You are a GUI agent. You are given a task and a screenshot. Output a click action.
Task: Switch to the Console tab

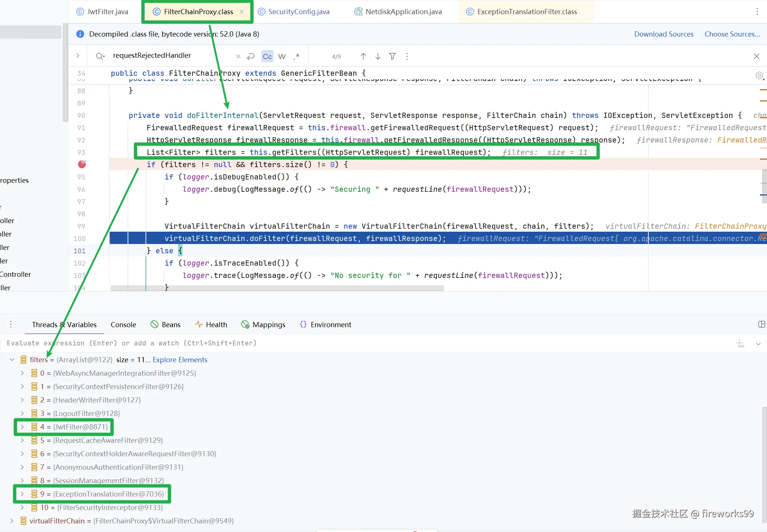[x=123, y=325]
